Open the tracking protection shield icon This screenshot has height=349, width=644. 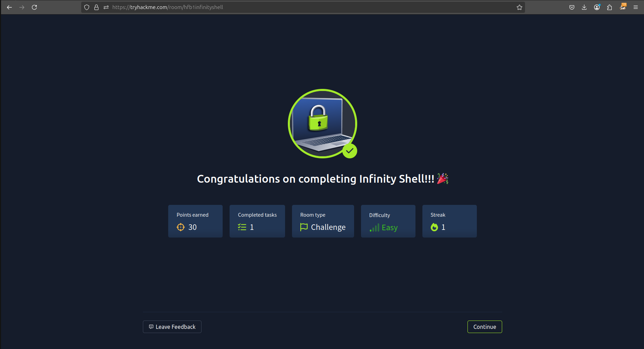coord(87,7)
